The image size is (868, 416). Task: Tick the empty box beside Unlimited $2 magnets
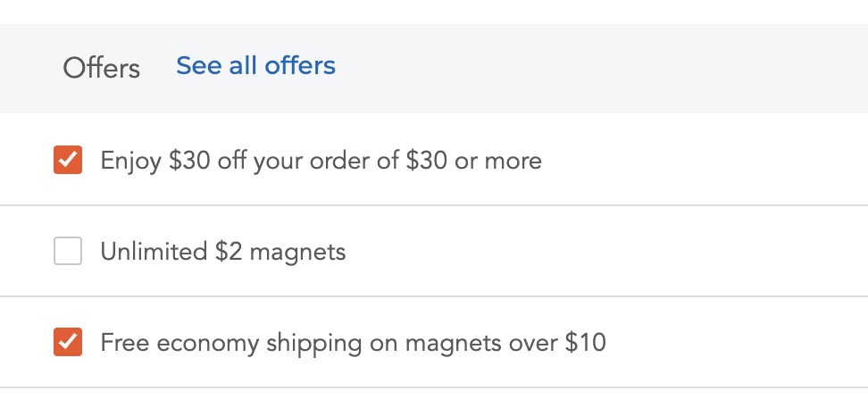coord(68,252)
